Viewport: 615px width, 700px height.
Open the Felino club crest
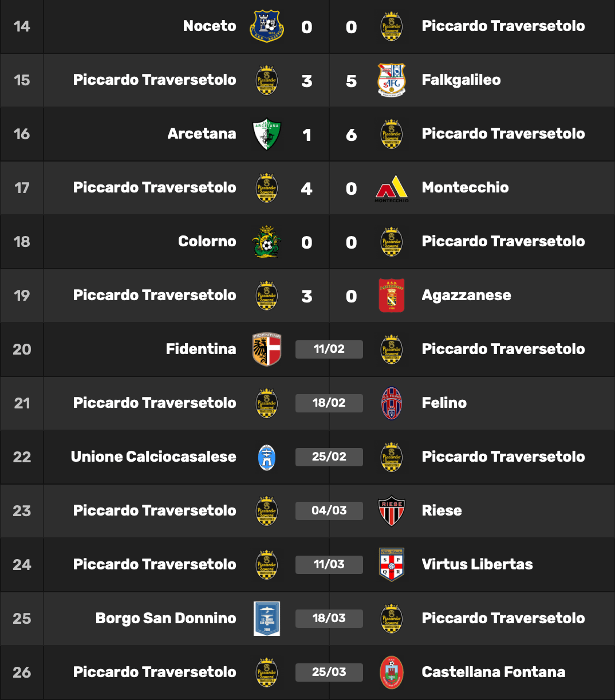(392, 403)
